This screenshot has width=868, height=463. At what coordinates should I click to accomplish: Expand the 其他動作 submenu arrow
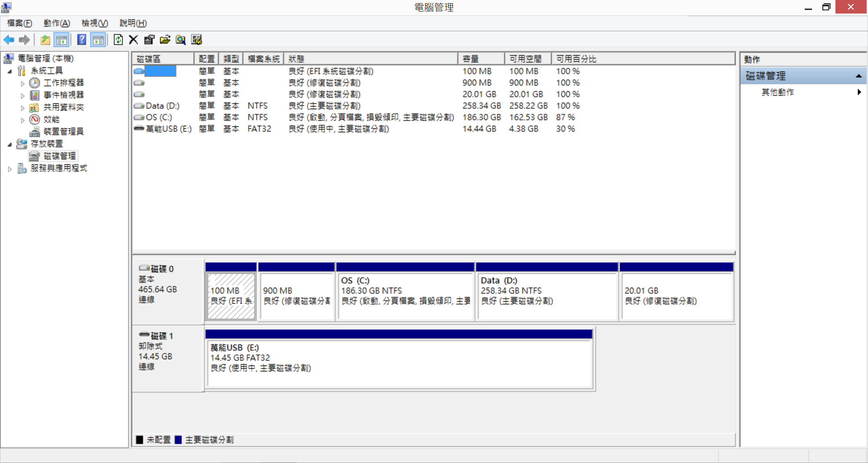[x=859, y=92]
